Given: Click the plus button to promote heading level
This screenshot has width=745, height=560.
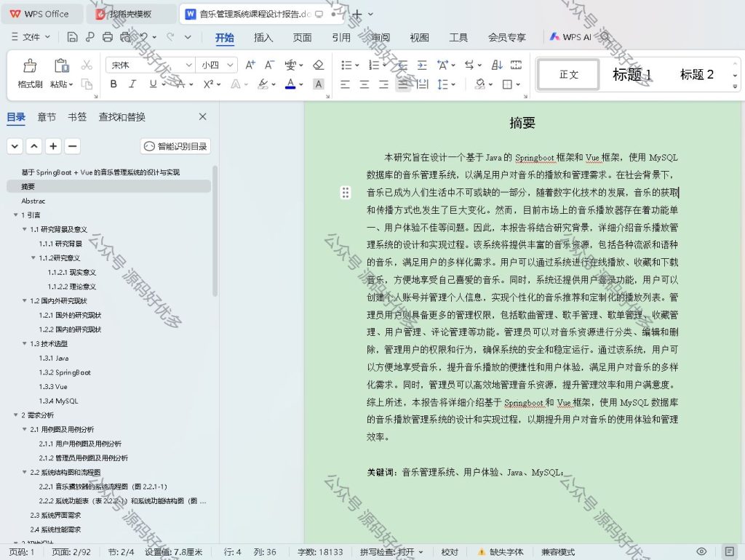Looking at the screenshot, I should (x=53, y=146).
